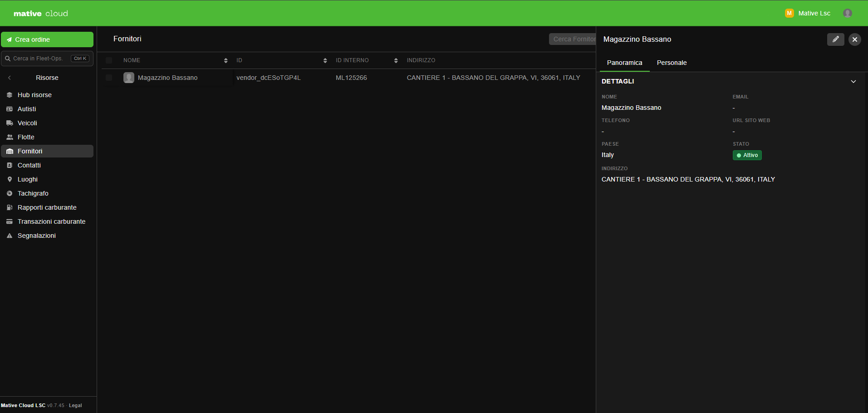868x413 pixels.
Task: Click the Contatti address book icon
Action: [10, 165]
